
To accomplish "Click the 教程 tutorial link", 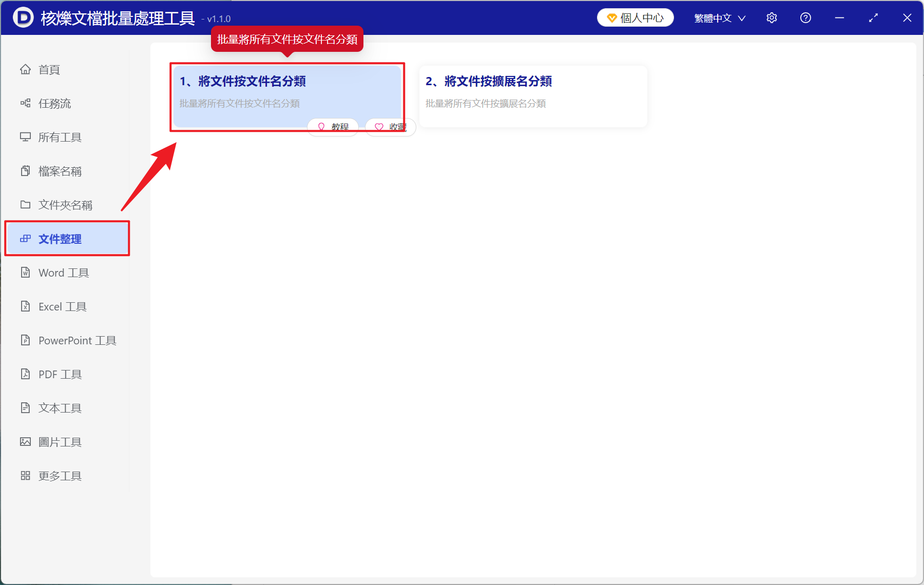I will click(333, 126).
